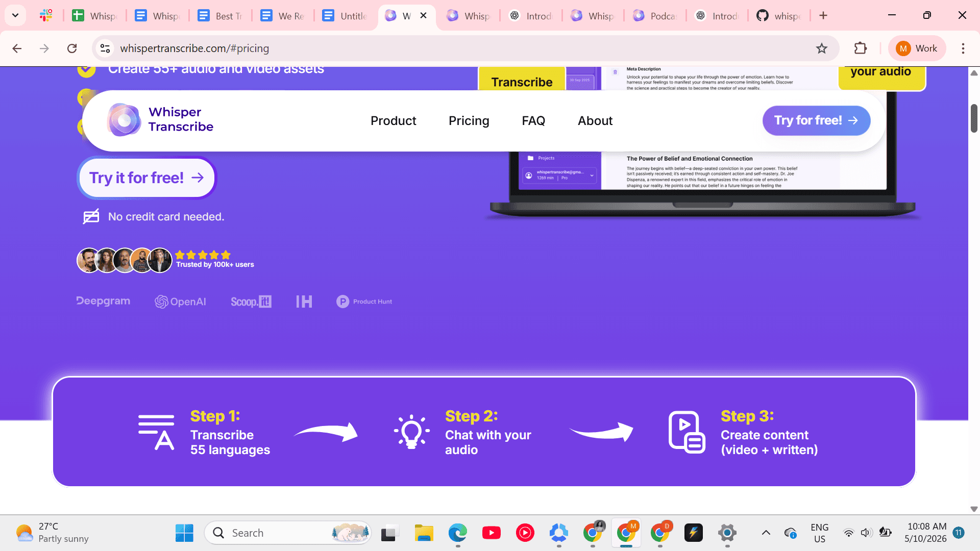
Task: Open Microsoft Edge from taskbar
Action: pyautogui.click(x=458, y=533)
